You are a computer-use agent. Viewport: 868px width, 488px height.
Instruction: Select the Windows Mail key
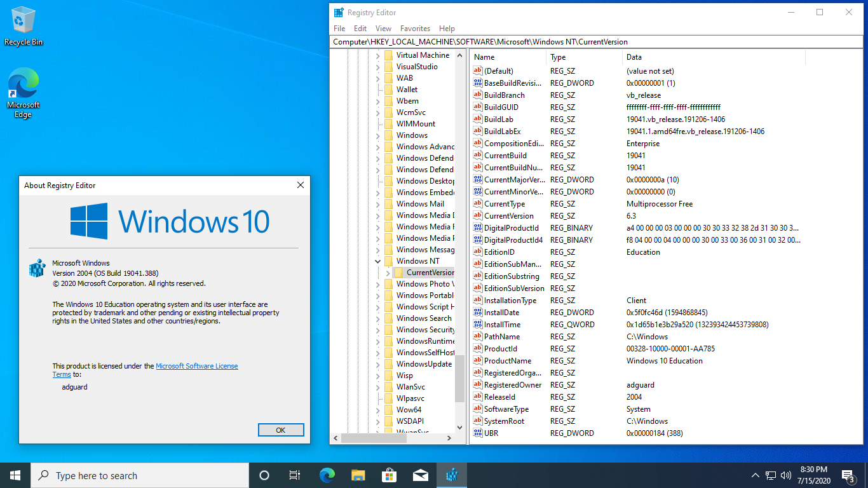[x=420, y=204]
